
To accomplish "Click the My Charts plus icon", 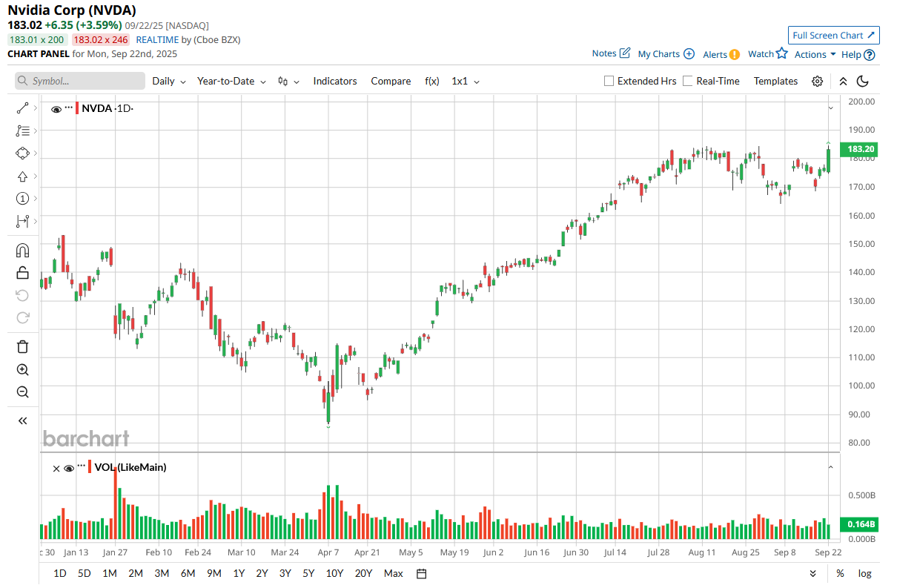I will [x=689, y=53].
